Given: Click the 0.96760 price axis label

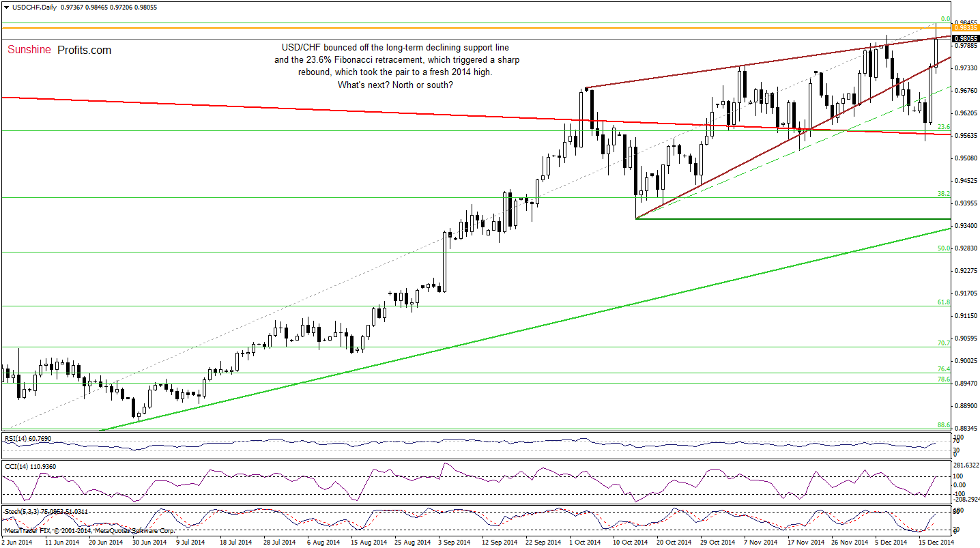Looking at the screenshot, I should (x=965, y=91).
